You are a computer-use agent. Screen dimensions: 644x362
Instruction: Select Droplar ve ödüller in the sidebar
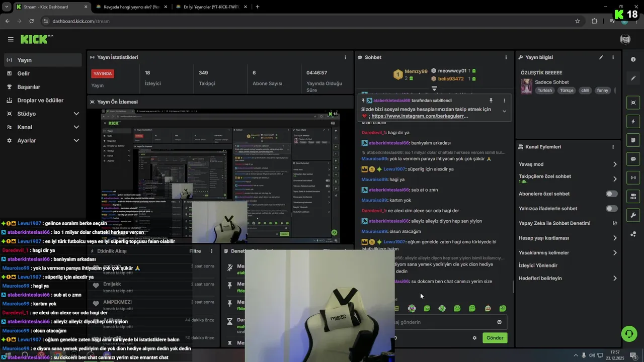[x=42, y=100]
